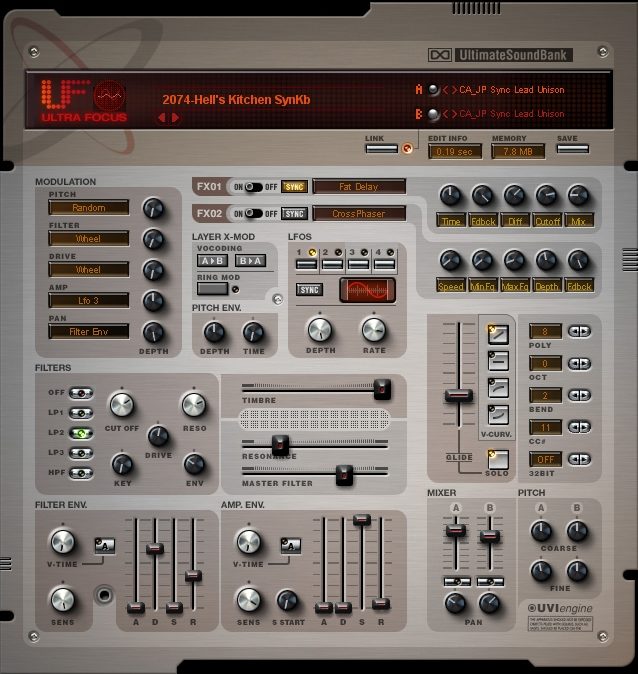
Task: Toggle the Ring Mod button
Action: click(212, 289)
